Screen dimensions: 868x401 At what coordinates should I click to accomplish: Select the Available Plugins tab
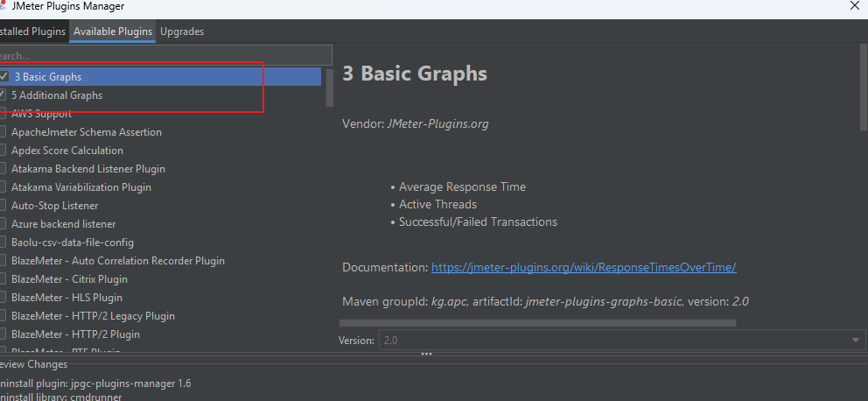click(112, 32)
